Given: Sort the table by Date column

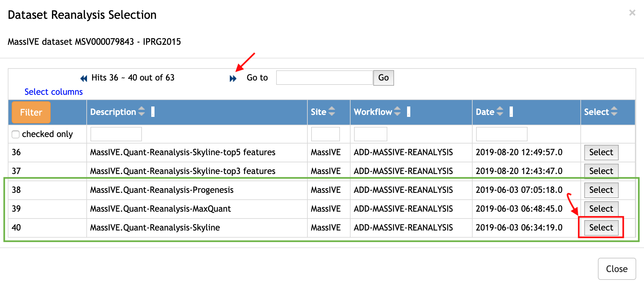Looking at the screenshot, I should click(x=500, y=112).
